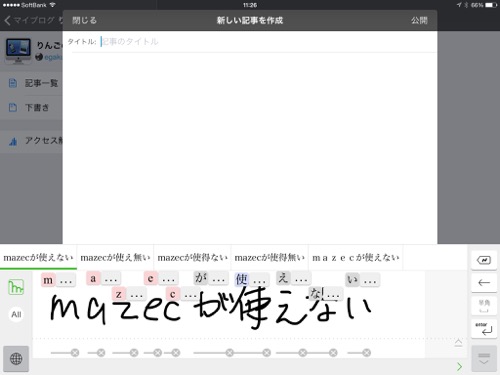Tap the blog thumbnail image in sidebar
The image size is (500, 375).
pos(18,50)
